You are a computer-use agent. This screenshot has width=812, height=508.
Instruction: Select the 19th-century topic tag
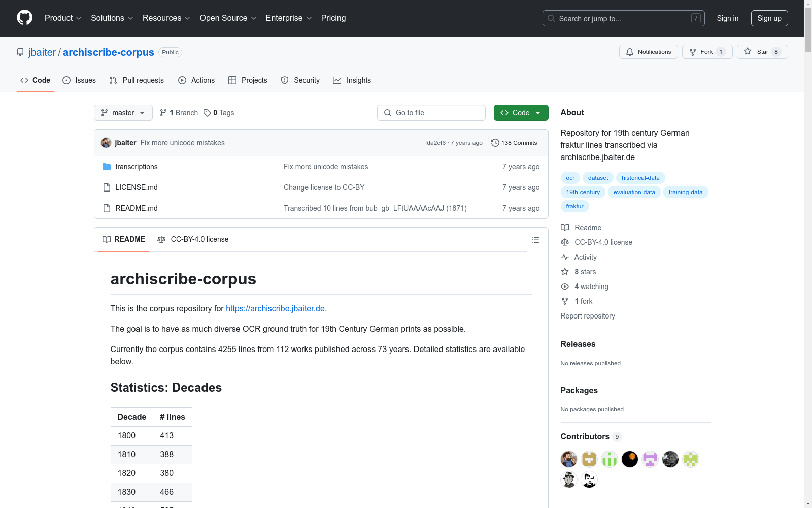click(x=583, y=192)
